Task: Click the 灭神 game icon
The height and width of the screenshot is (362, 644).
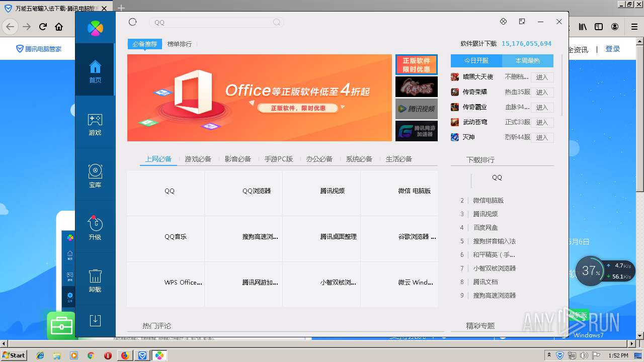Action: click(455, 137)
